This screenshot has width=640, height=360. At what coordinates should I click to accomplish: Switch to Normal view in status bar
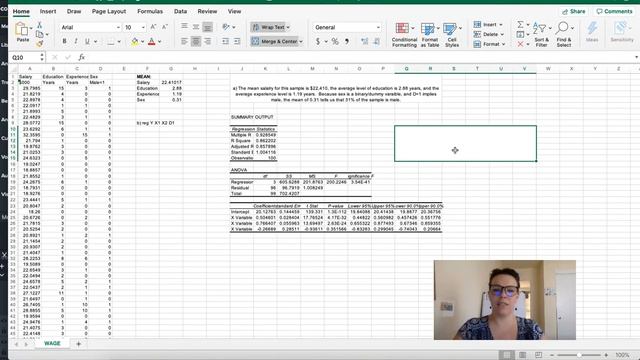coord(507,355)
